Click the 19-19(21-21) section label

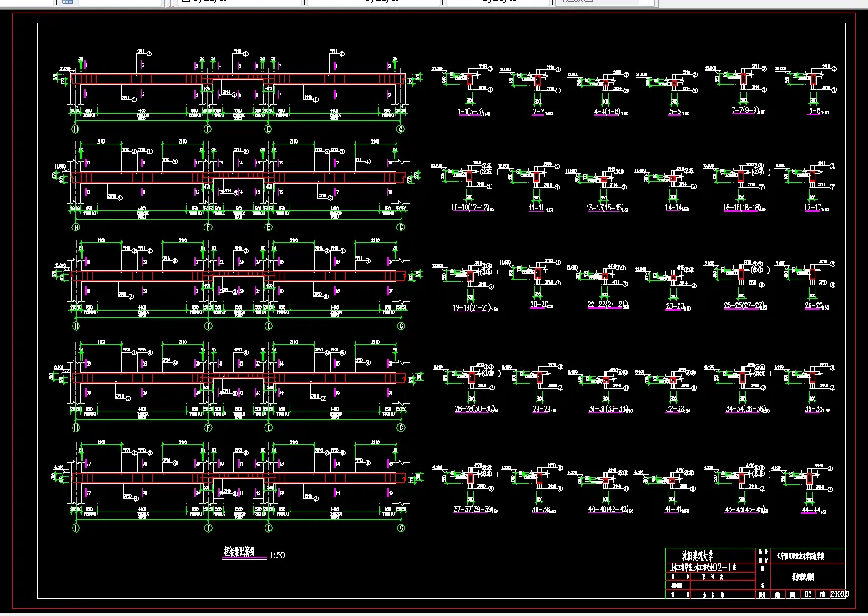point(472,308)
